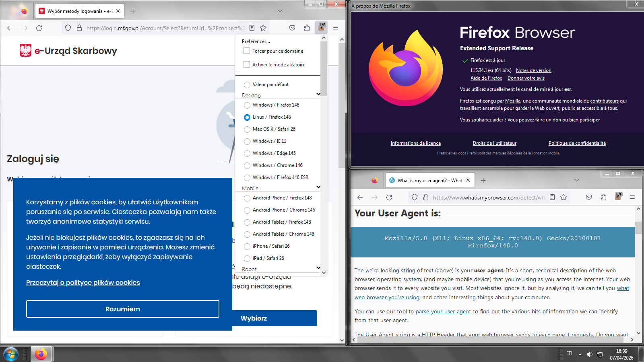Select 'Valeur par défaut' user agent
Image resolution: width=644 pixels, height=362 pixels.
coord(247,85)
